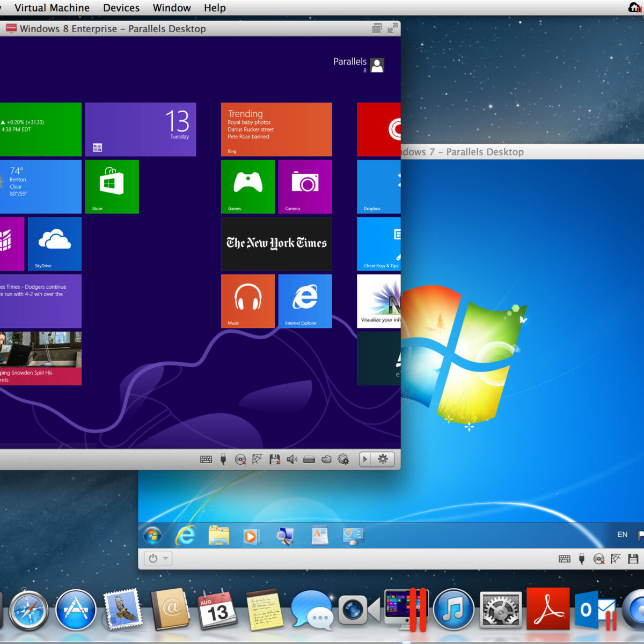Open the Virtual Machine menu
This screenshot has height=644, width=644.
[x=52, y=8]
